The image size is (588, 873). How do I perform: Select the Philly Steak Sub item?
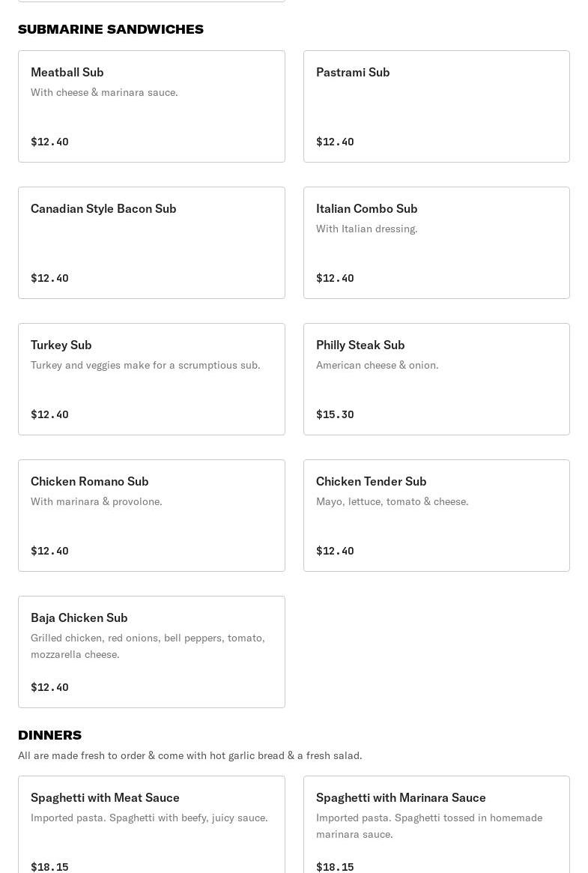436,379
